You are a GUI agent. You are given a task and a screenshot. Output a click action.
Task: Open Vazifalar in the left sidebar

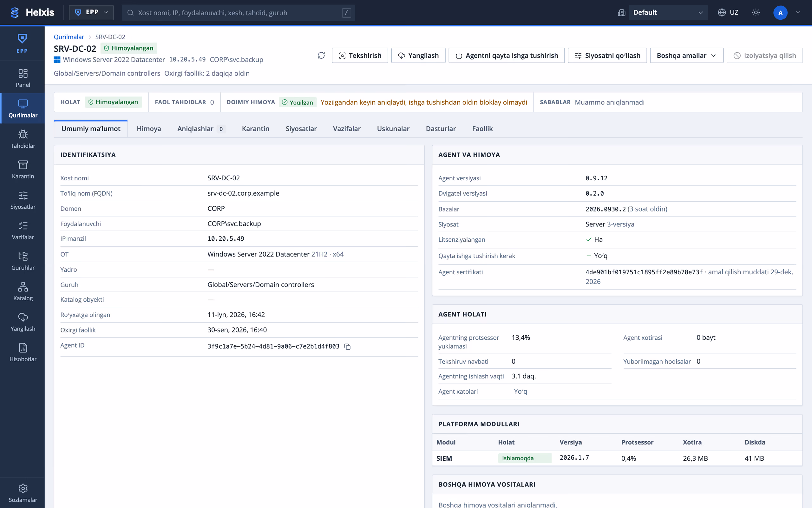(x=23, y=230)
